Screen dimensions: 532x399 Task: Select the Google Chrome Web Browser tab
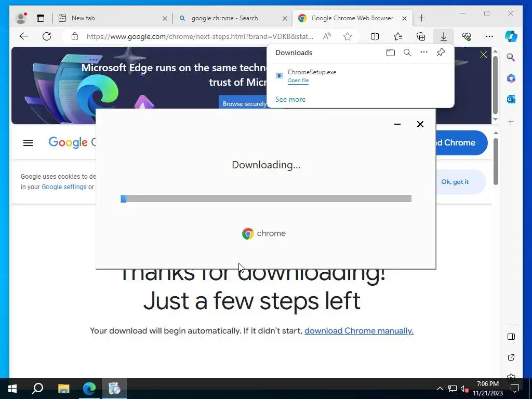click(352, 18)
